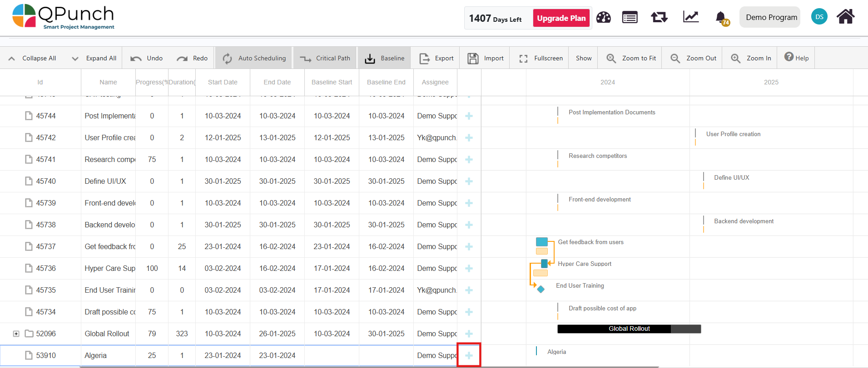Click the End User Training milestone diamond

click(541, 289)
